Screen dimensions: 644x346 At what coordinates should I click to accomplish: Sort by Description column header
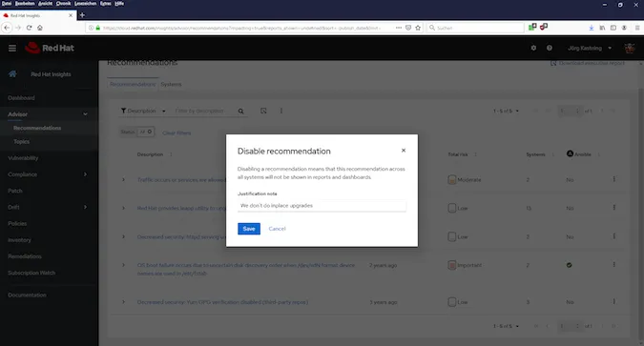(155, 154)
